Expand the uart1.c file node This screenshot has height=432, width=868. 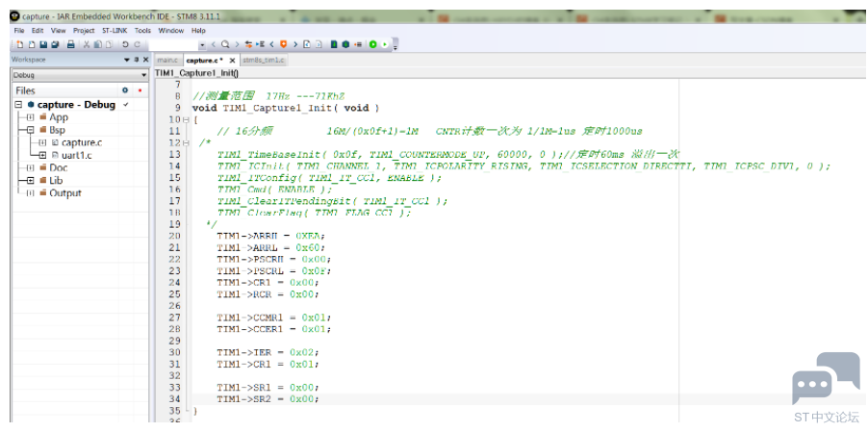(x=42, y=156)
